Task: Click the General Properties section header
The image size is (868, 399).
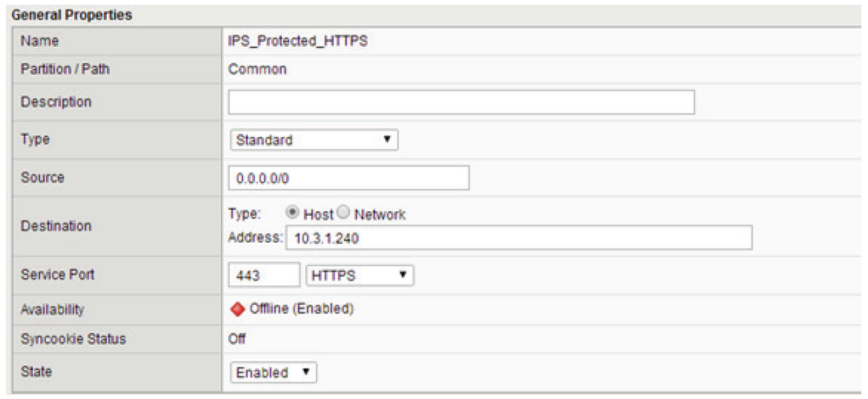Action: [x=72, y=15]
